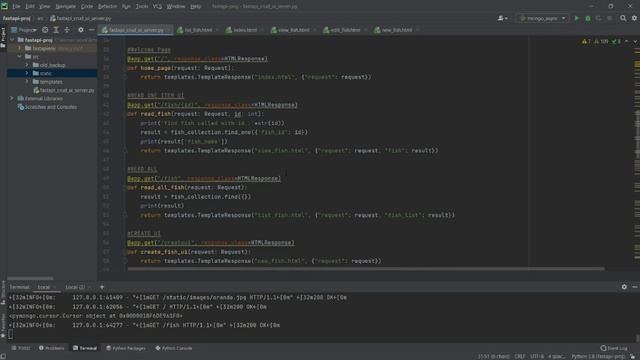Viewport: 640px width, 360px height.
Task: Open the View menu
Action: (44, 7)
